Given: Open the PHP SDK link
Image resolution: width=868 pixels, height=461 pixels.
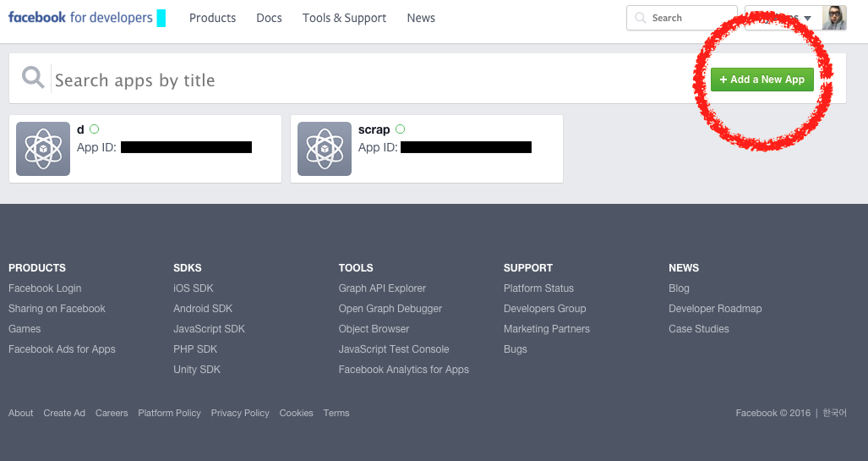Looking at the screenshot, I should (195, 349).
